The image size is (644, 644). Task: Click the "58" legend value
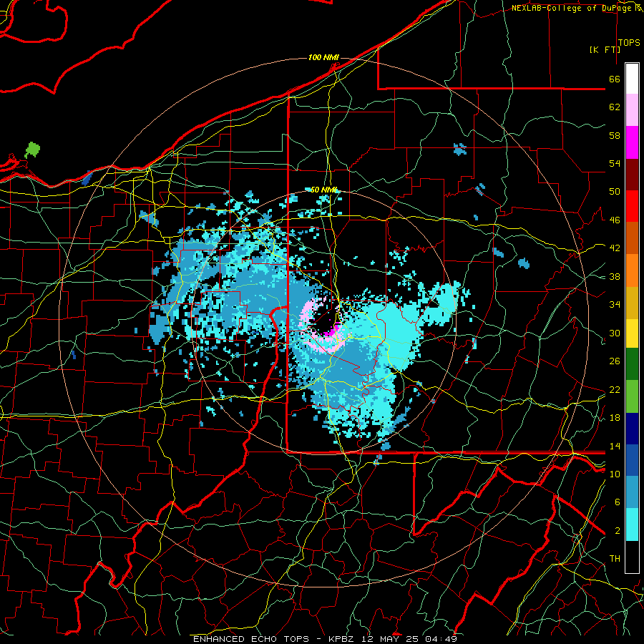click(x=615, y=135)
